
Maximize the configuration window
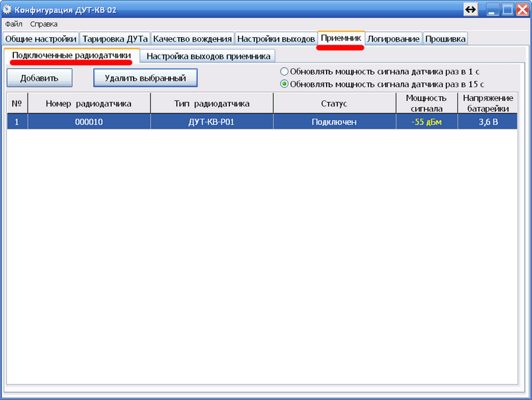(507, 9)
